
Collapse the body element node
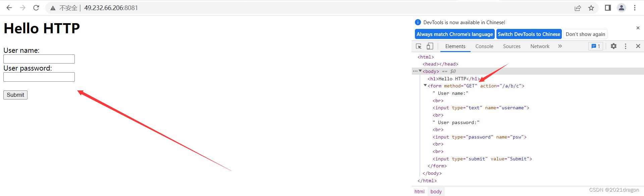tap(420, 71)
